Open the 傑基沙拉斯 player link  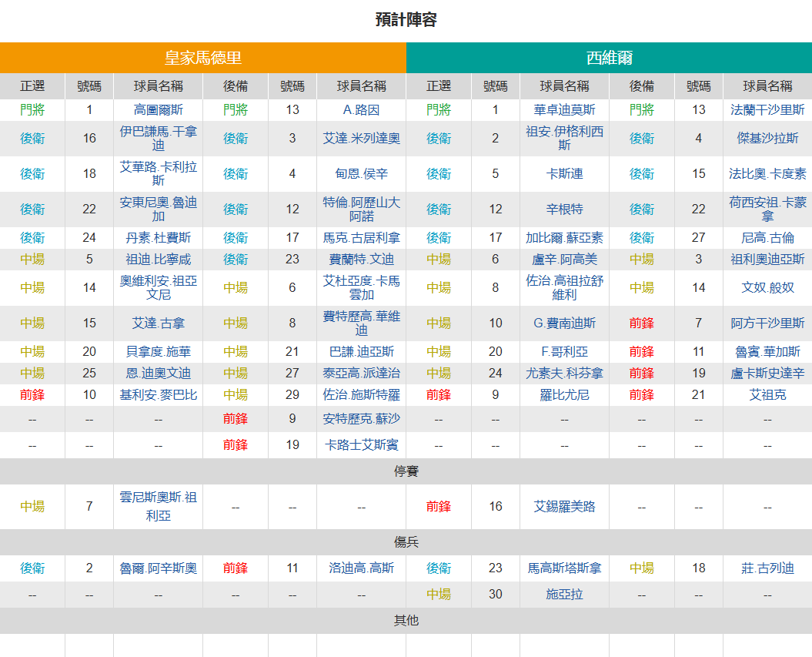point(767,139)
